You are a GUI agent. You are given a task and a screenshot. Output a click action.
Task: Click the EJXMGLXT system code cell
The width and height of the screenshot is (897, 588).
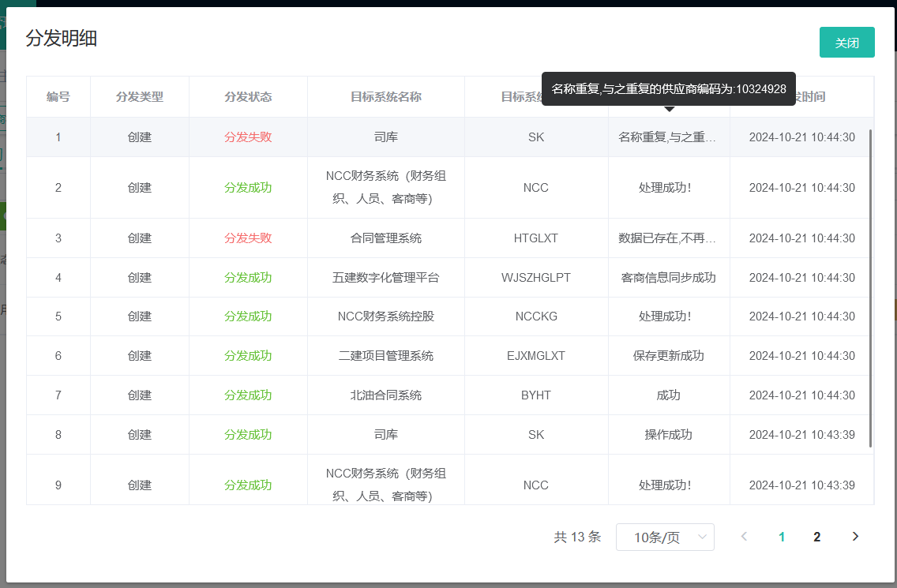click(536, 355)
